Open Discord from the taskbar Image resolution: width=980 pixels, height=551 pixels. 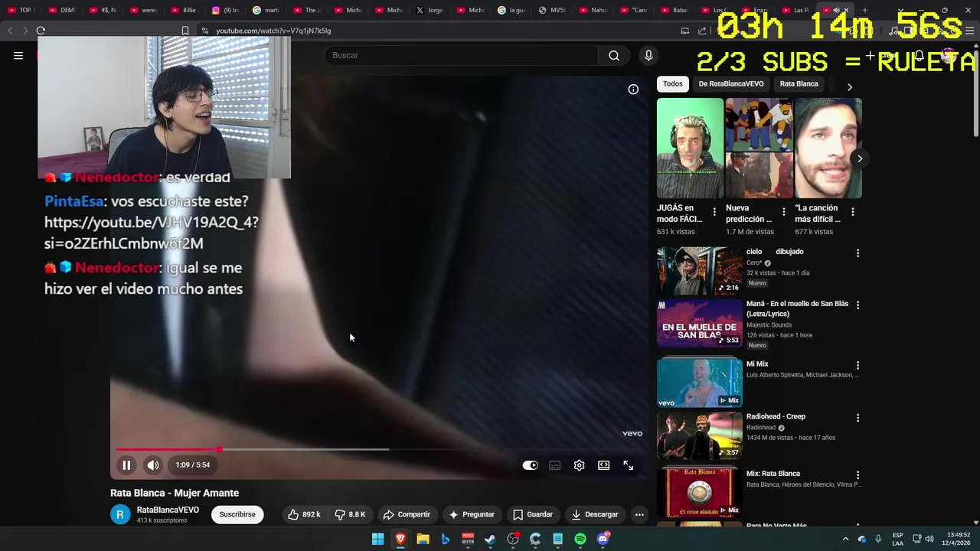(603, 539)
